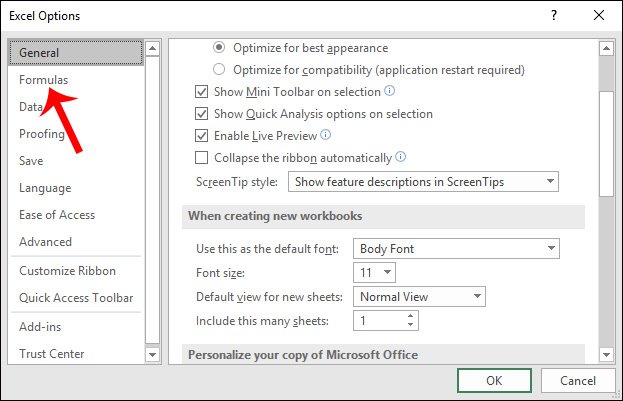Open the Formulas category

44,80
